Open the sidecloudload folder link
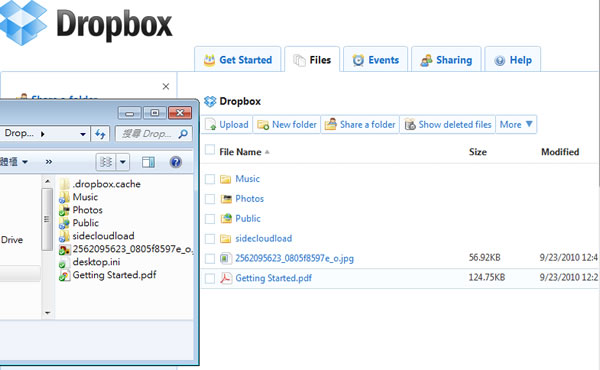600x370 pixels. [264, 238]
